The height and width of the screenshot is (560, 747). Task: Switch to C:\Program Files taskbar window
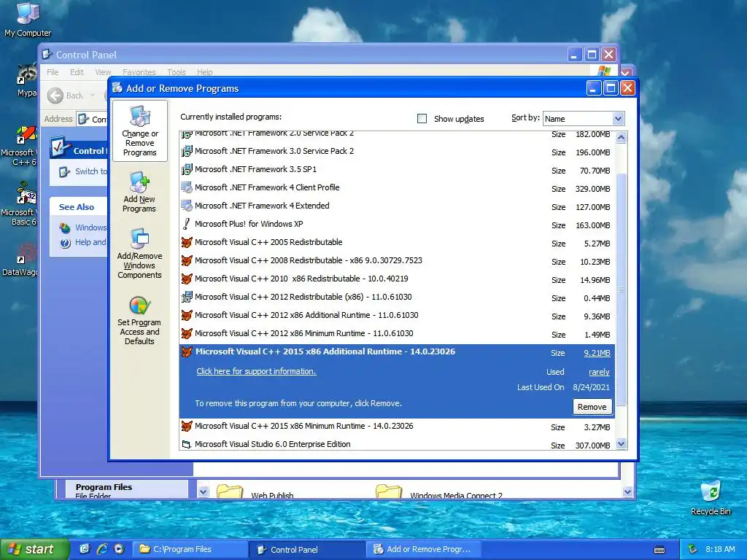[190, 550]
